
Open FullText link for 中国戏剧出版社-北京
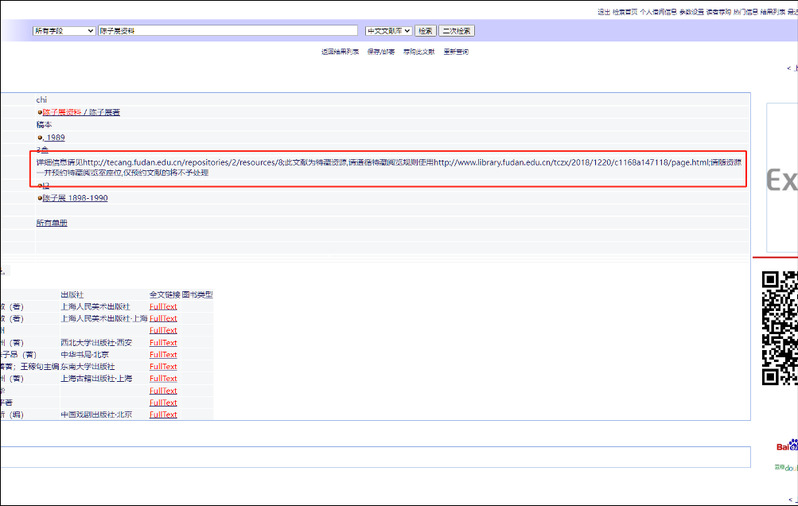pos(163,414)
